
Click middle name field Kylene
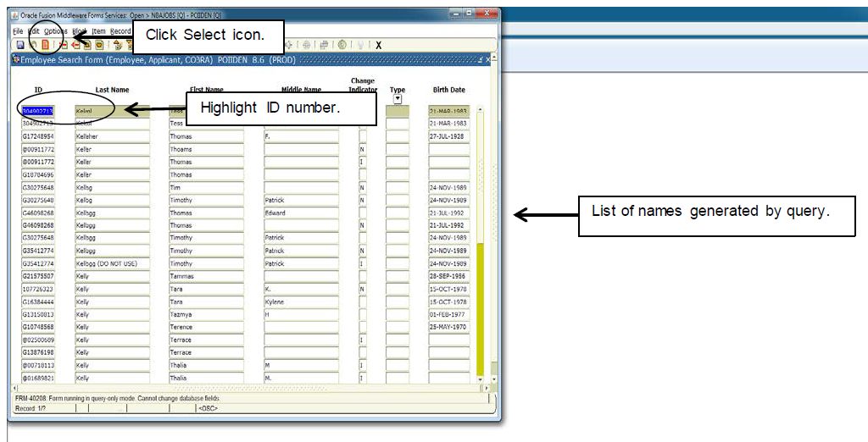[300, 301]
